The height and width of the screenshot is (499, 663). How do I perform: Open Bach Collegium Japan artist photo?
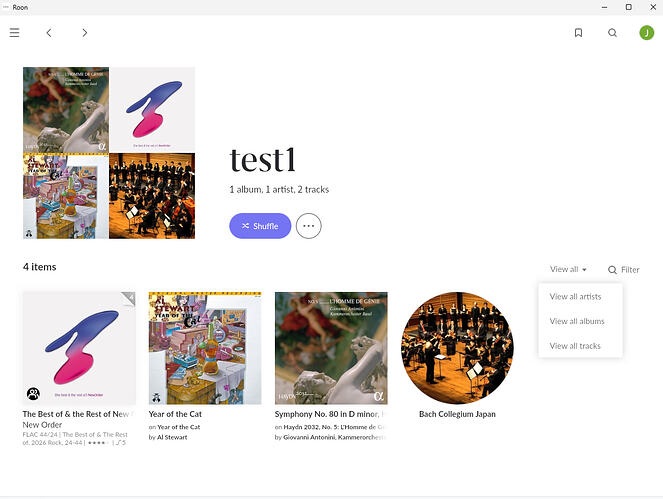457,348
